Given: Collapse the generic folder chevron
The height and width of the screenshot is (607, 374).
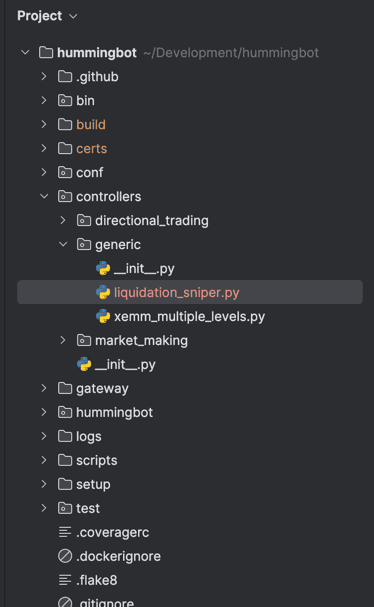Looking at the screenshot, I should pos(63,244).
